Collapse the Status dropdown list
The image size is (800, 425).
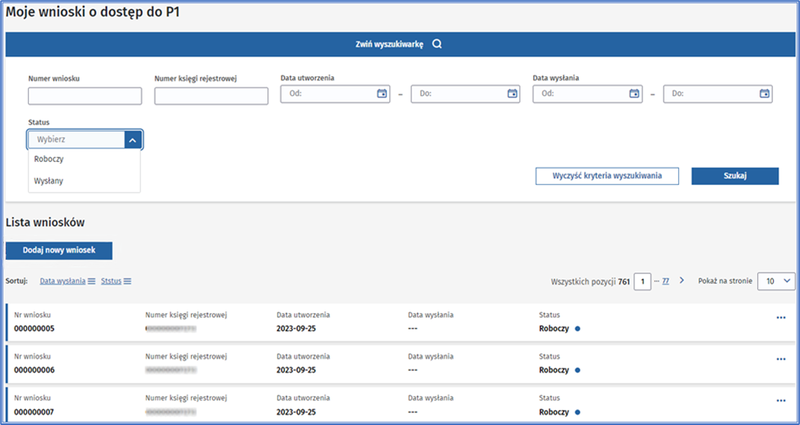pos(132,141)
